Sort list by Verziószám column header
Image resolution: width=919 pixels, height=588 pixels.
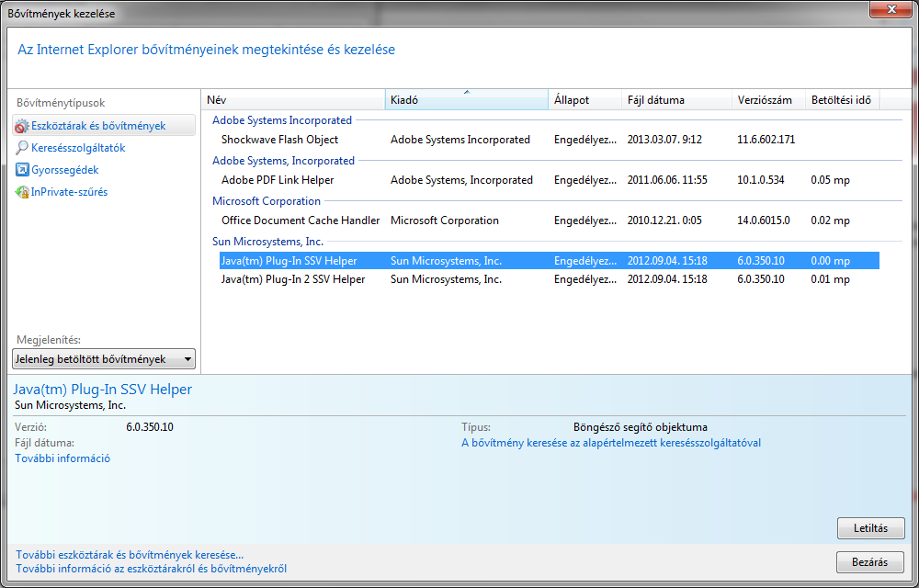[x=768, y=99]
